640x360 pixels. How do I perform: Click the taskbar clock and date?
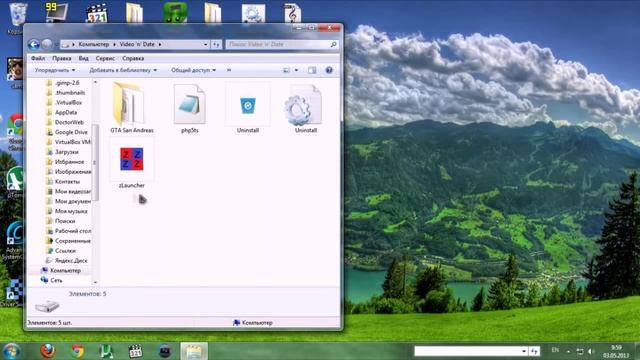pos(616,351)
